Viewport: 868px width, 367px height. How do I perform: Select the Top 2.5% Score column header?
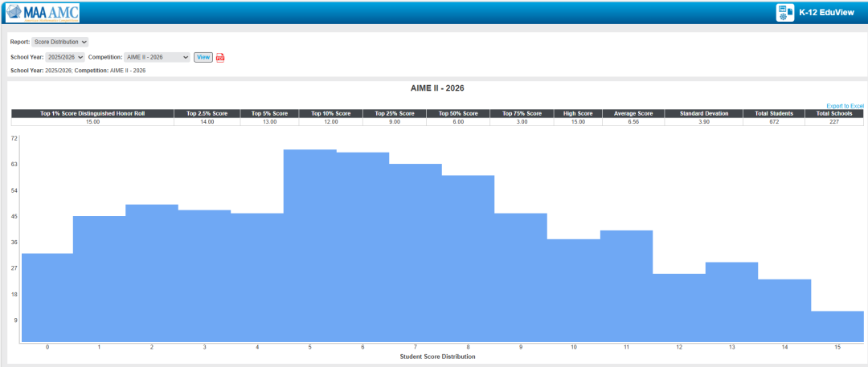click(x=207, y=113)
